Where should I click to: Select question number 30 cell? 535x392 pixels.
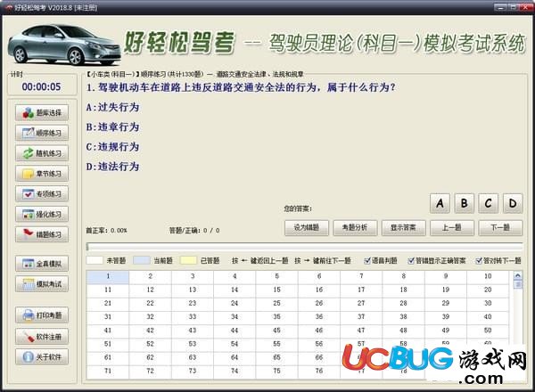click(488, 304)
